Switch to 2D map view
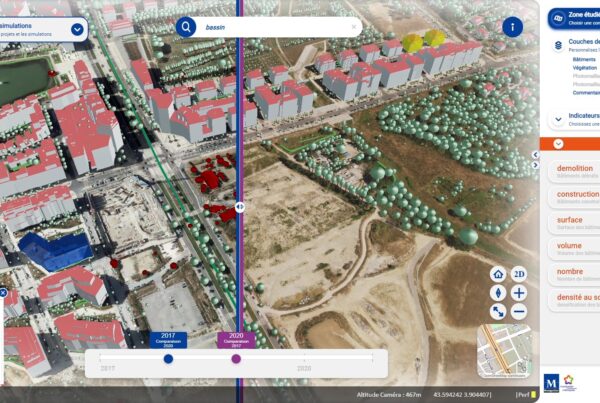Screen dimensions: 600x403 [519, 274]
